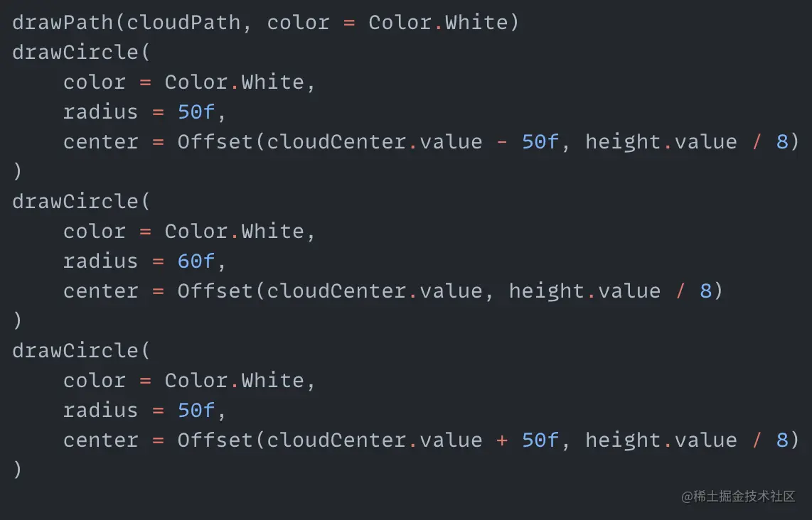
Task: Click the 50f after the minus sign
Action: [x=540, y=142]
